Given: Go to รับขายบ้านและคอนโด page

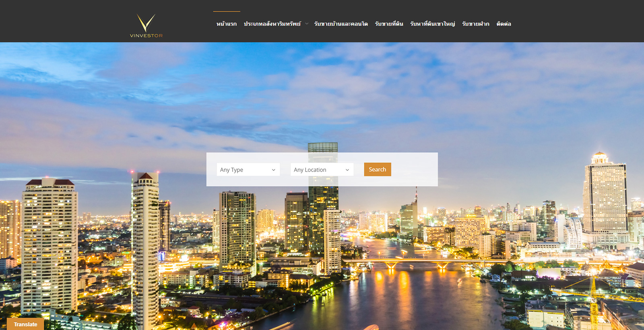Looking at the screenshot, I should click(341, 24).
